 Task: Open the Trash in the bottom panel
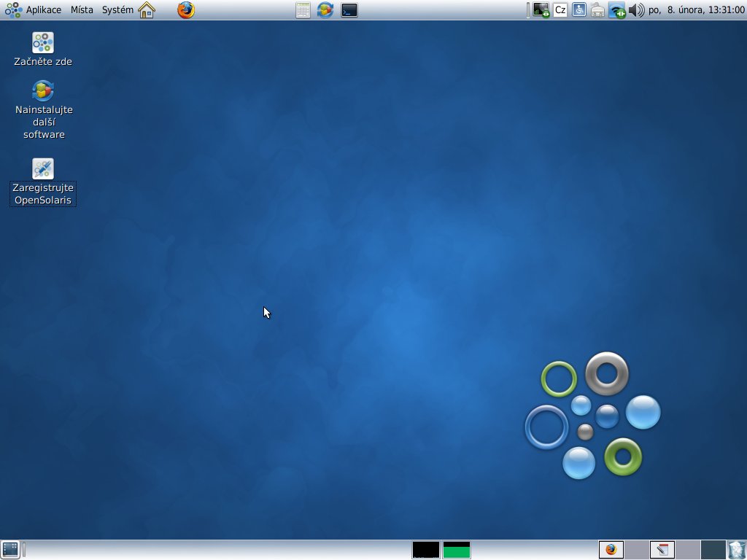point(737,549)
